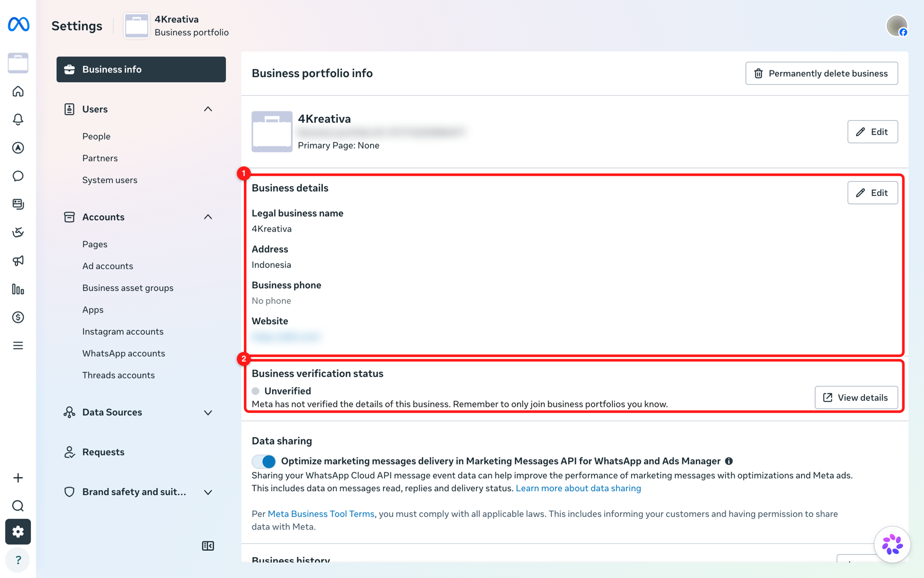The width and height of the screenshot is (924, 578).
Task: Open Meta Business Tool Terms link
Action: pos(321,514)
